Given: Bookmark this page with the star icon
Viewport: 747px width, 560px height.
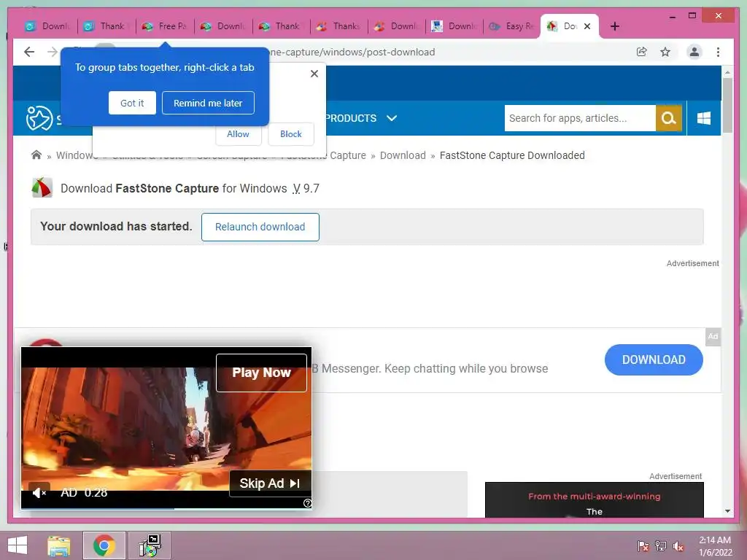Looking at the screenshot, I should click(665, 52).
